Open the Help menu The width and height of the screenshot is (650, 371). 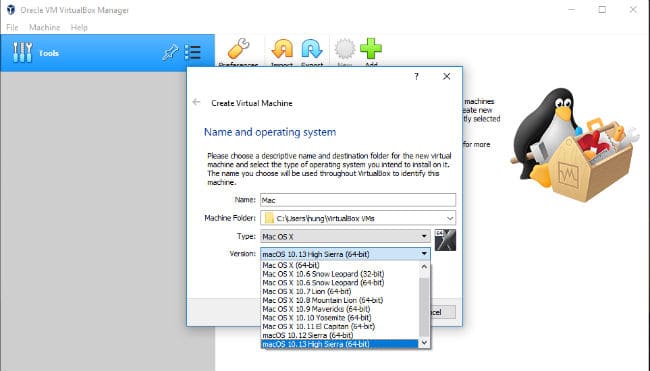click(x=79, y=27)
